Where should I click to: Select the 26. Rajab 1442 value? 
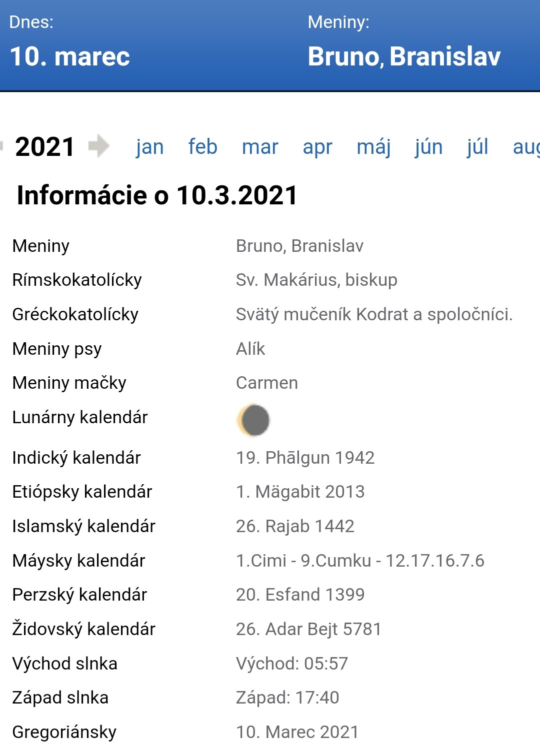tap(295, 526)
